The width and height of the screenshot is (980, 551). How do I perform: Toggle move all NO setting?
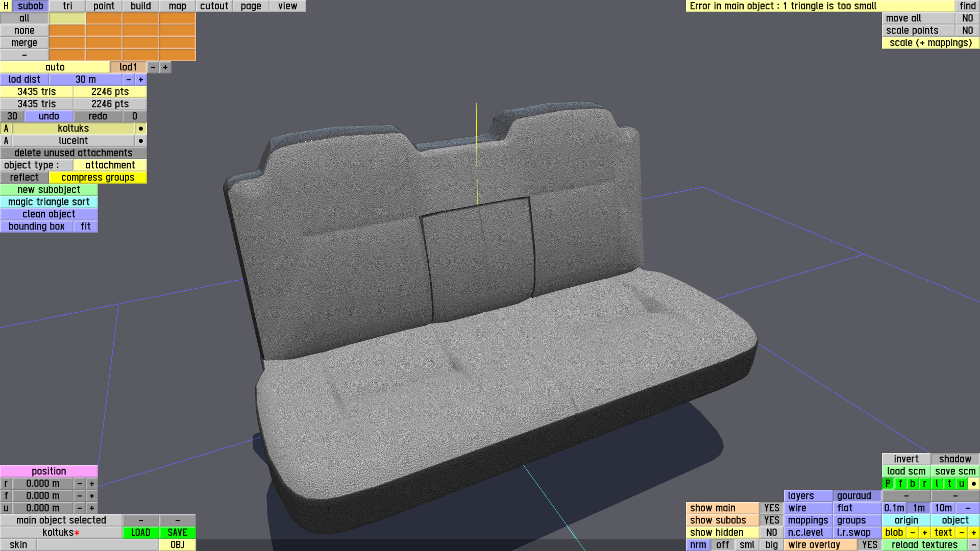[x=967, y=18]
